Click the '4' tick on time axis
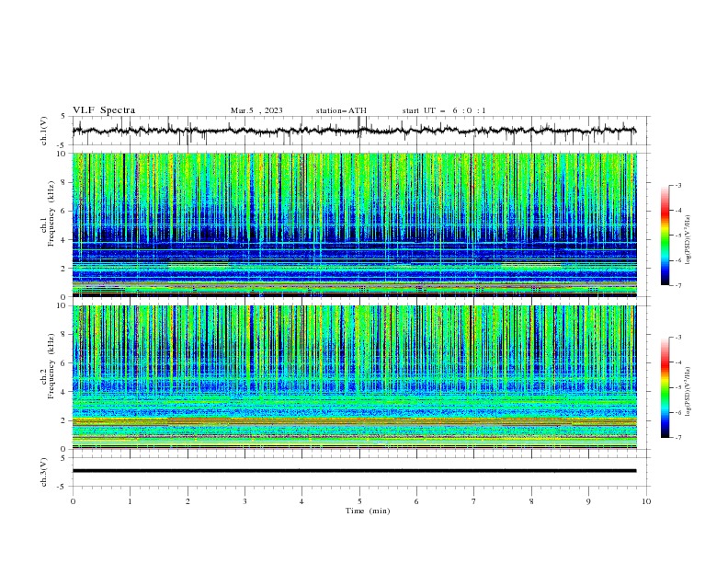The width and height of the screenshot is (728, 563). [x=301, y=501]
